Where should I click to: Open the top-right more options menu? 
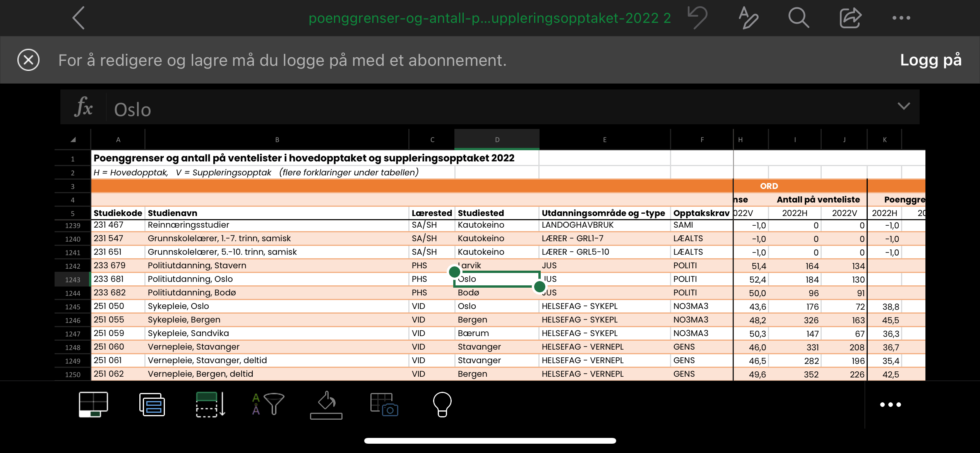click(x=901, y=18)
